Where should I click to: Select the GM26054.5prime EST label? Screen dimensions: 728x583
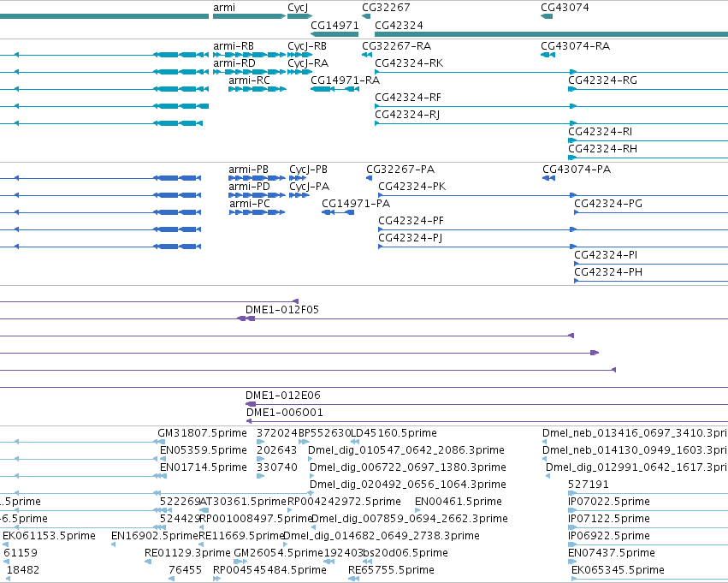[278, 554]
